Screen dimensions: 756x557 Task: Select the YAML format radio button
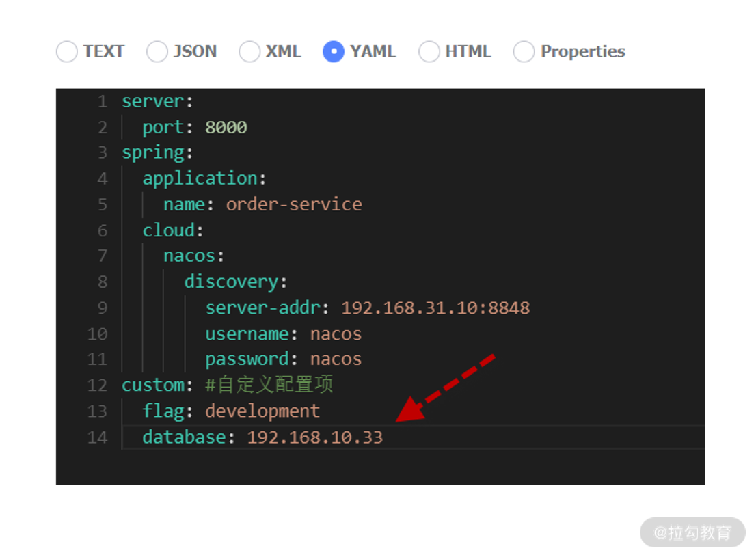[333, 52]
